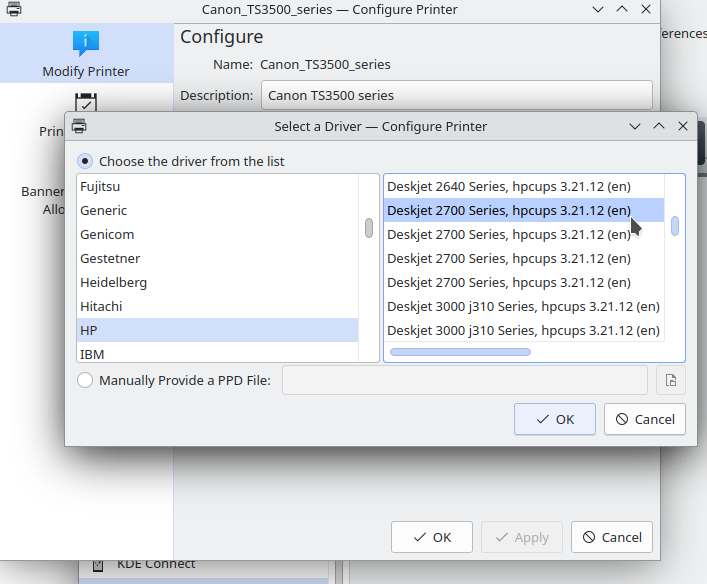Click the manufacturer list vertical scrollbar
This screenshot has width=707, height=584.
pyautogui.click(x=369, y=229)
